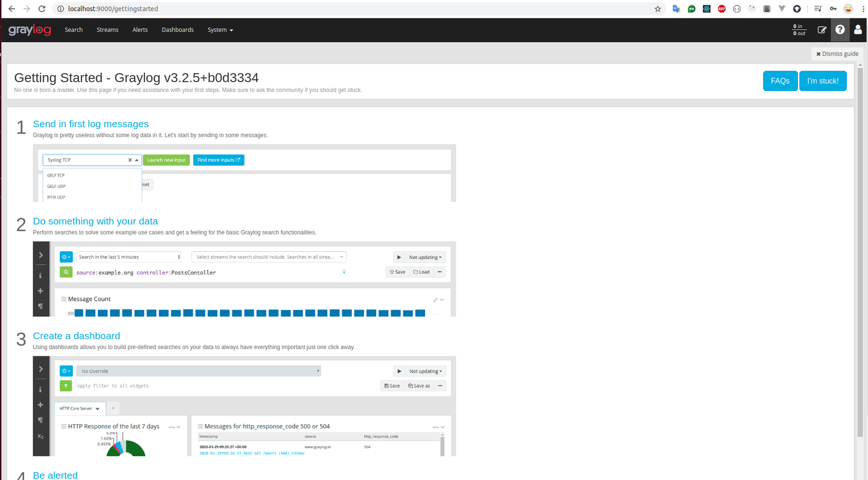Click the Graylog logo
Image resolution: width=868 pixels, height=480 pixels.
[30, 30]
